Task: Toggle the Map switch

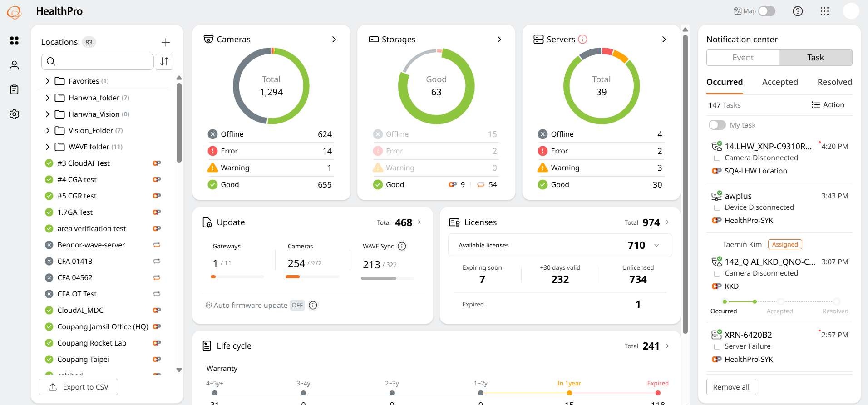Action: (x=767, y=11)
